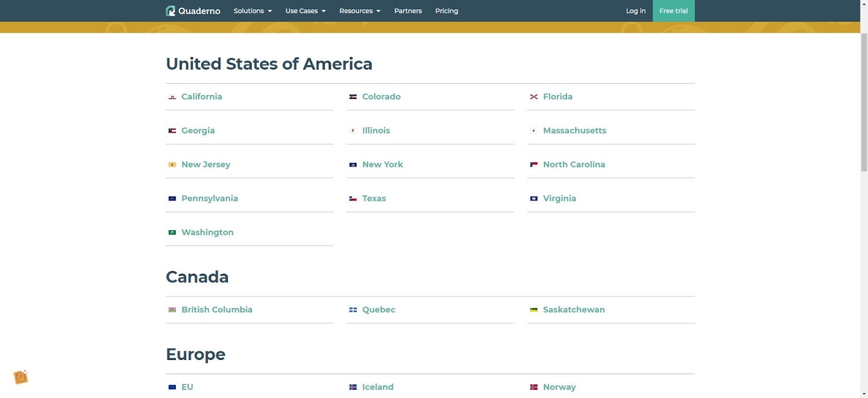Expand the Use Cases dropdown menu
This screenshot has width=868, height=398.
click(x=305, y=11)
